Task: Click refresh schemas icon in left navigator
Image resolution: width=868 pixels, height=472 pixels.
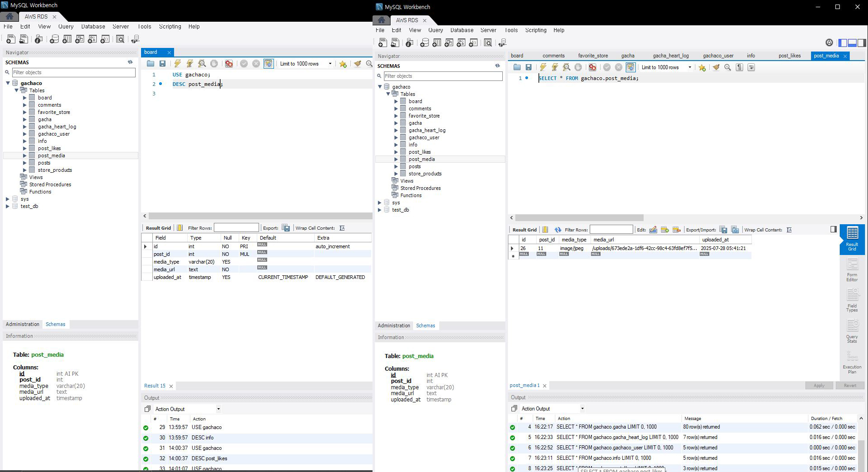Action: pyautogui.click(x=130, y=62)
